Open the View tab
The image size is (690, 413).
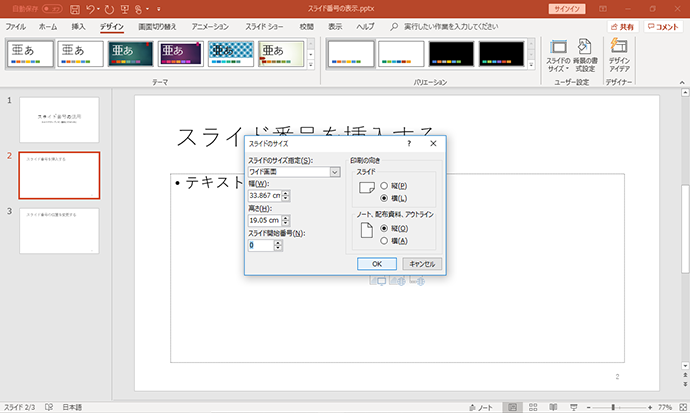click(335, 27)
